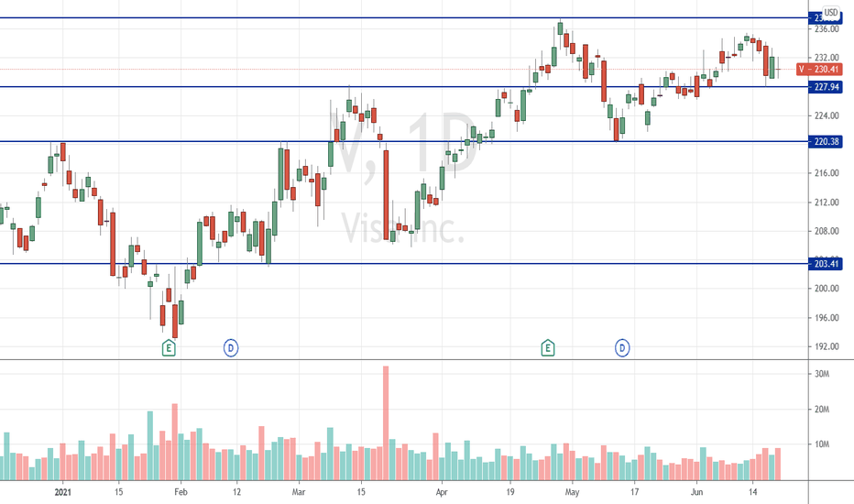Click the dividend marker near May 17
Viewport: 854px width, 504px height.
[x=622, y=347]
